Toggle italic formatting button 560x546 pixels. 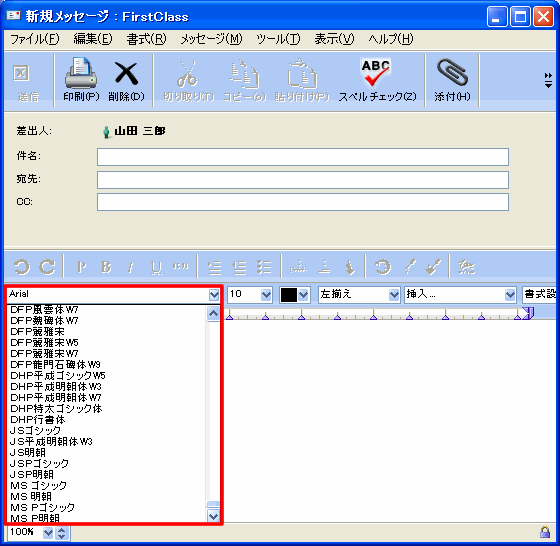tap(131, 267)
